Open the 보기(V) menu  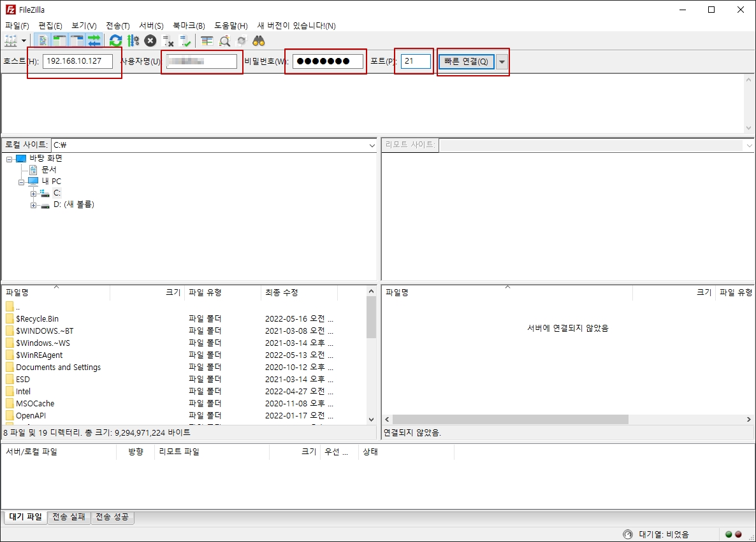[84, 25]
